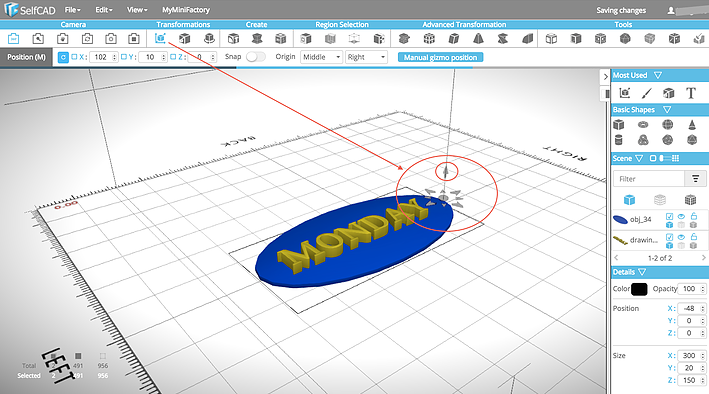Open the black Color swatch in Details

click(639, 289)
